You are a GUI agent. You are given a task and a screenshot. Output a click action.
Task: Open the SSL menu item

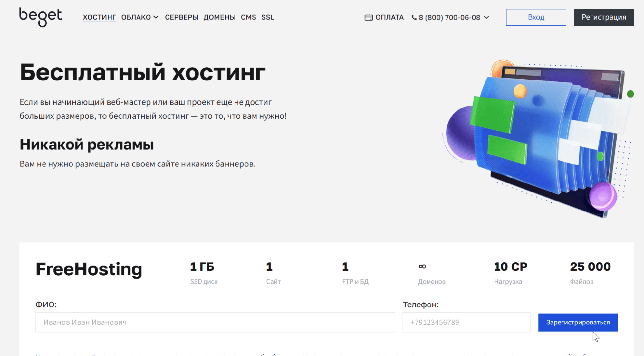pos(268,17)
